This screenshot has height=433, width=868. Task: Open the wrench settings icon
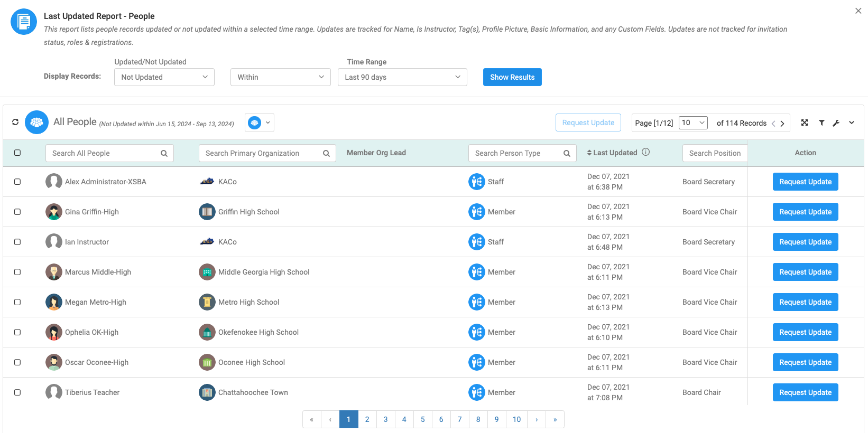coord(836,123)
